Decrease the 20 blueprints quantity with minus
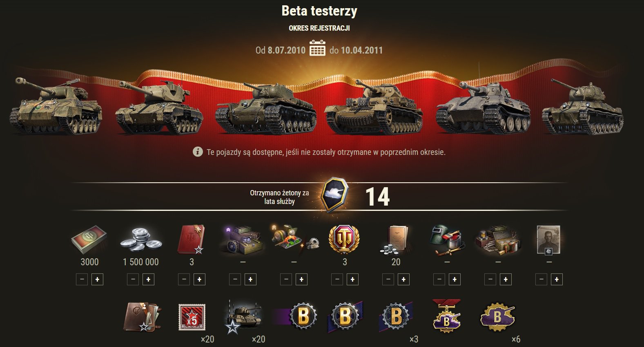644x347 pixels. point(388,280)
